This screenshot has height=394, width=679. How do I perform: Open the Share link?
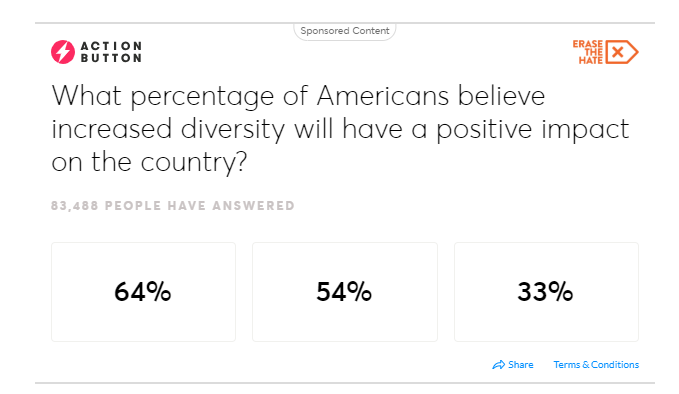pos(513,365)
